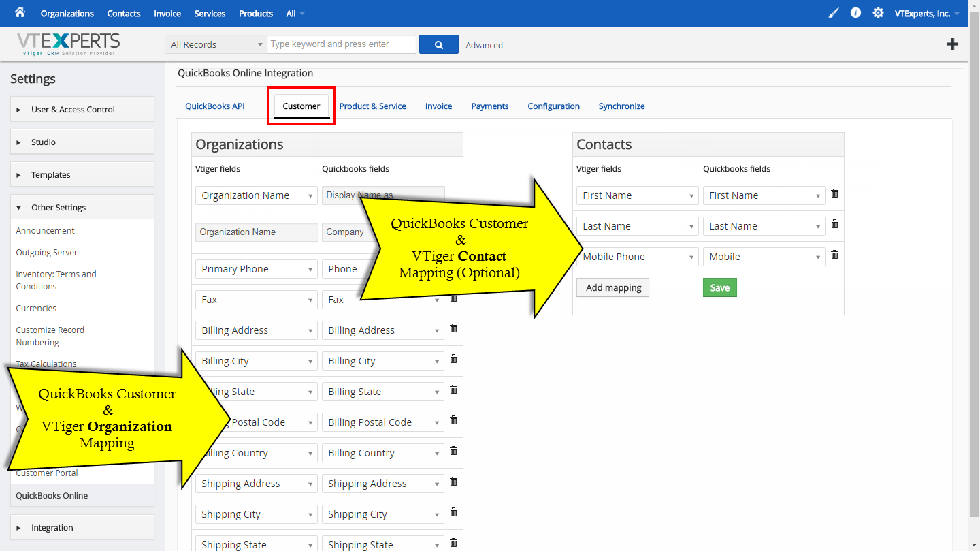Delete the Mobile Phone contact mapping
Image resolution: width=980 pixels, height=551 pixels.
pos(834,255)
